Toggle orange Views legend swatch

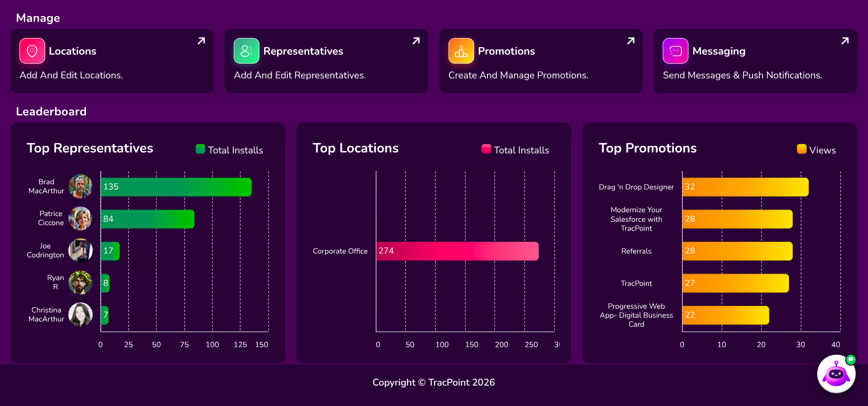click(x=802, y=149)
